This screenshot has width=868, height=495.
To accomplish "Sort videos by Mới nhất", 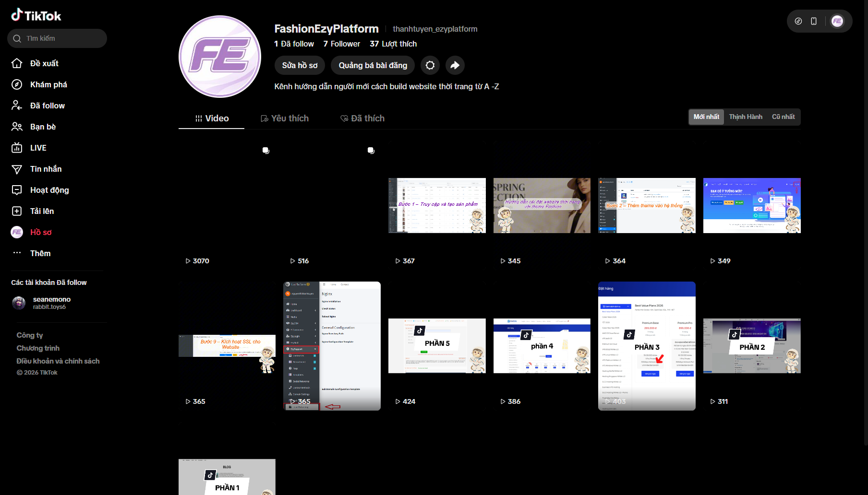I will 706,117.
